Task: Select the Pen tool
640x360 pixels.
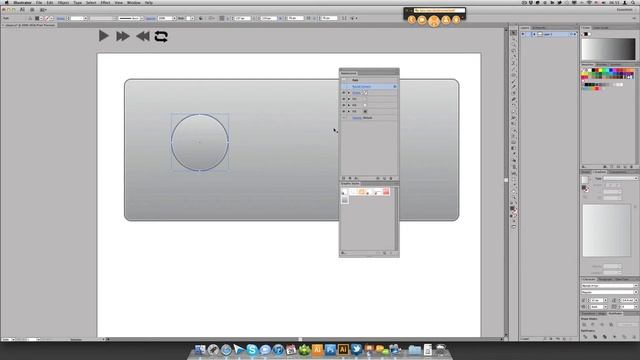Action: point(514,58)
